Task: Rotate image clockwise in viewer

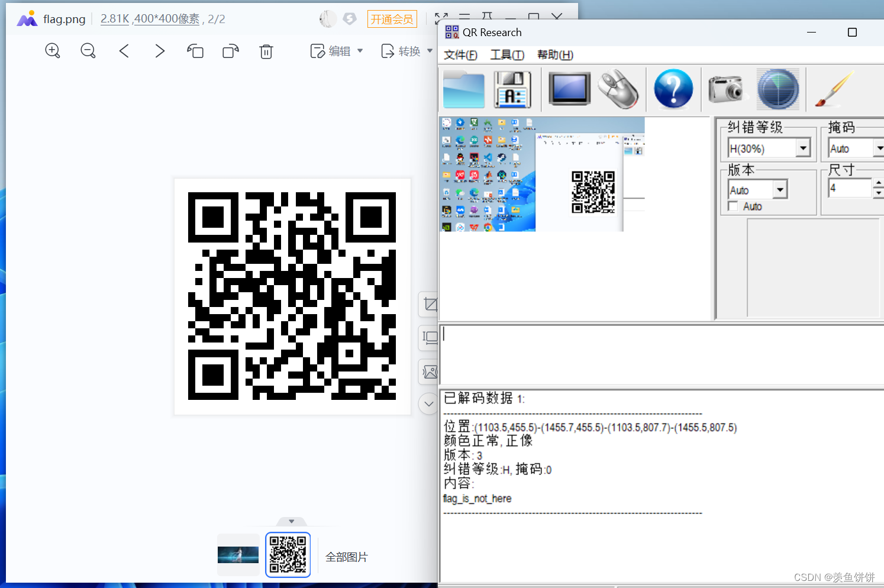Action: [231, 51]
